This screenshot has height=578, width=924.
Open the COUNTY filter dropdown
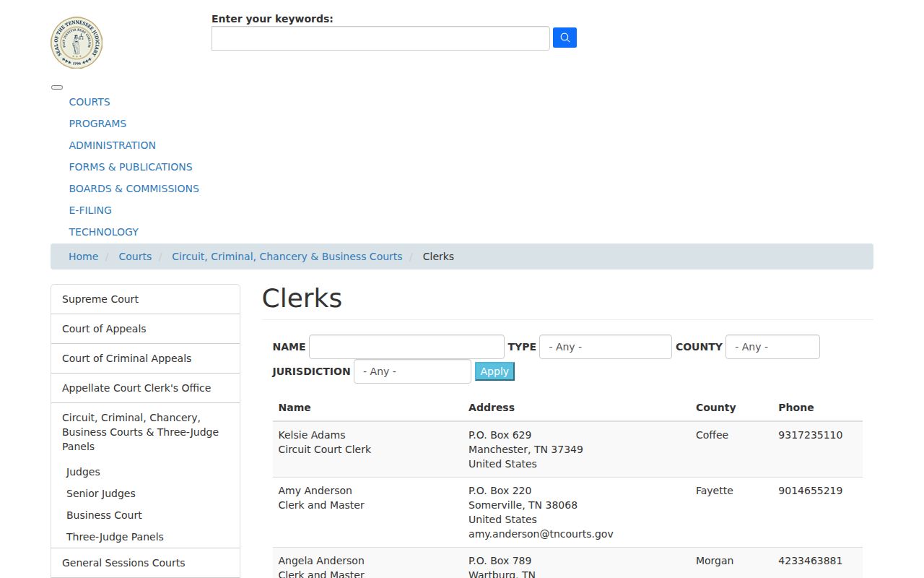pyautogui.click(x=772, y=347)
